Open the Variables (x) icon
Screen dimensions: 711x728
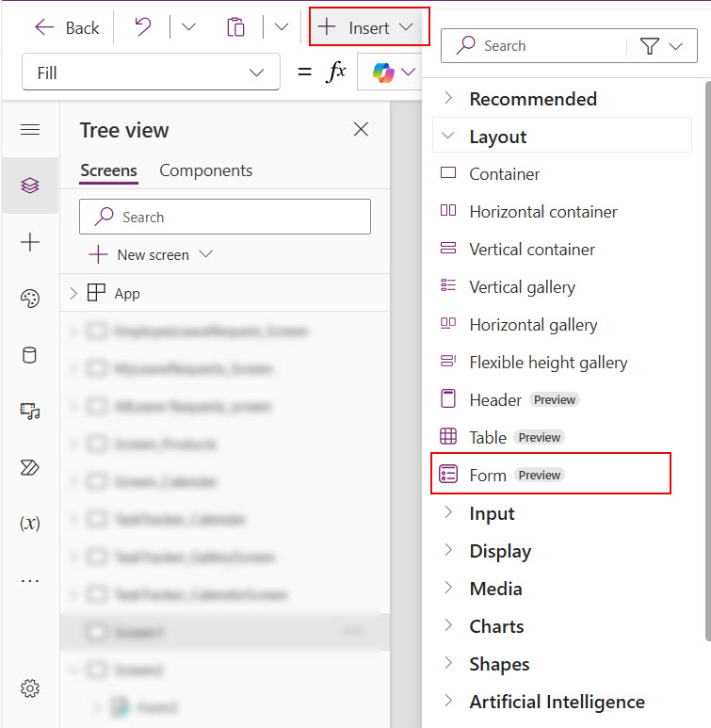click(x=30, y=524)
